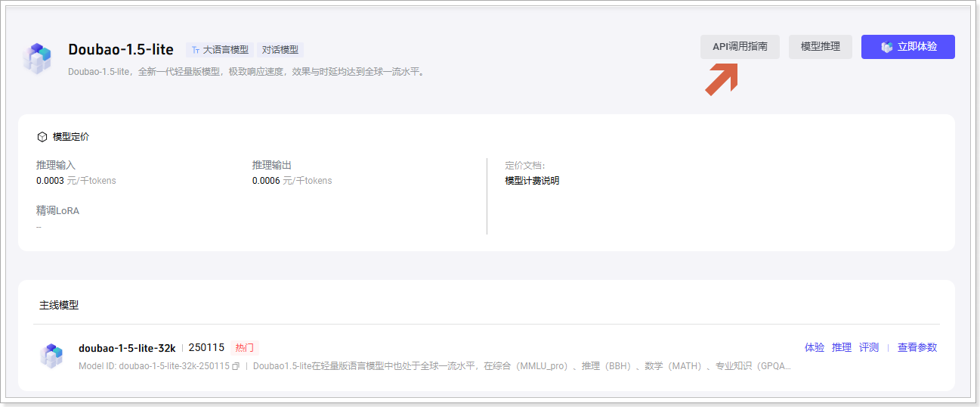Click the 推理输入 label

56,165
